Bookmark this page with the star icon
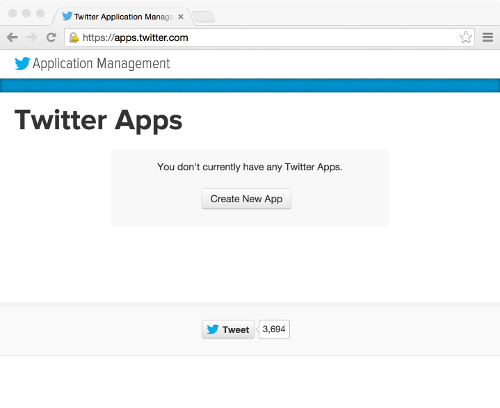500x408 pixels. coord(466,37)
